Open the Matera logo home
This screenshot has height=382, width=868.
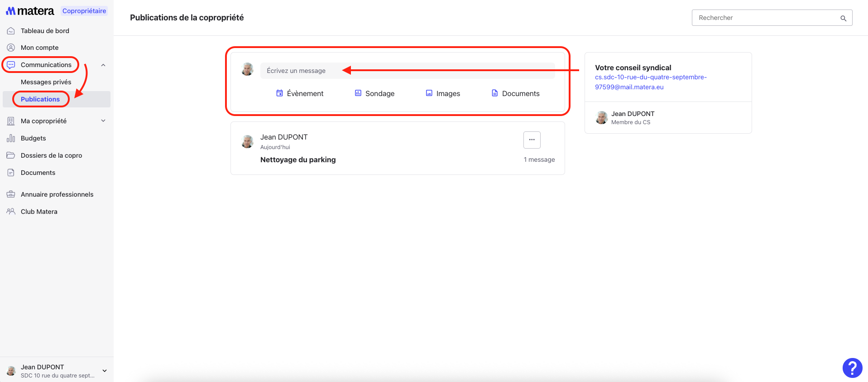pos(30,11)
